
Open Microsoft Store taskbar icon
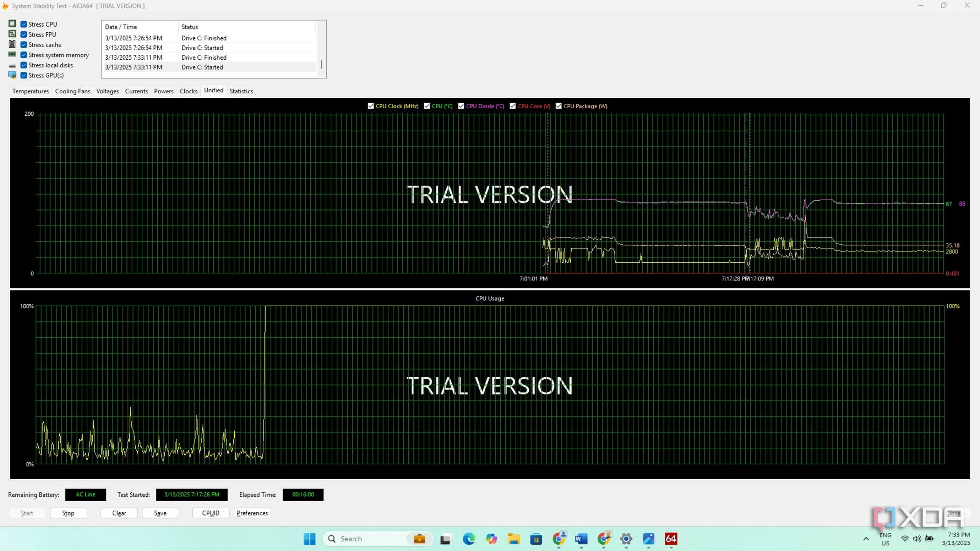tap(536, 539)
